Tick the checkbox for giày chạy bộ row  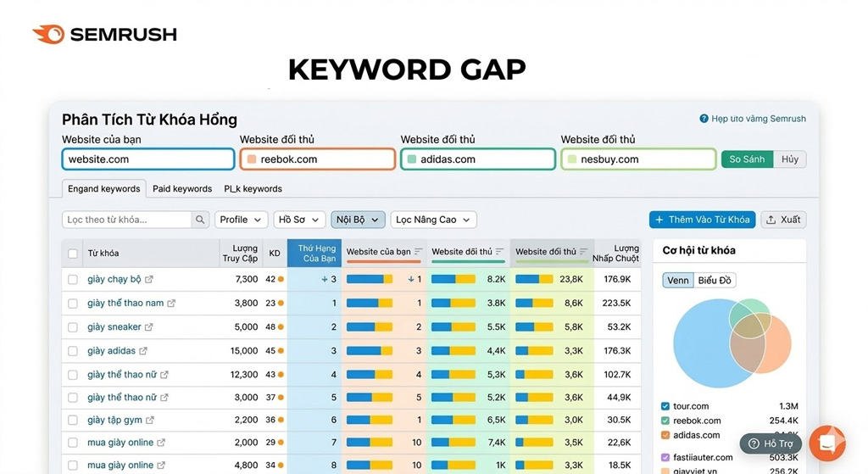(73, 280)
